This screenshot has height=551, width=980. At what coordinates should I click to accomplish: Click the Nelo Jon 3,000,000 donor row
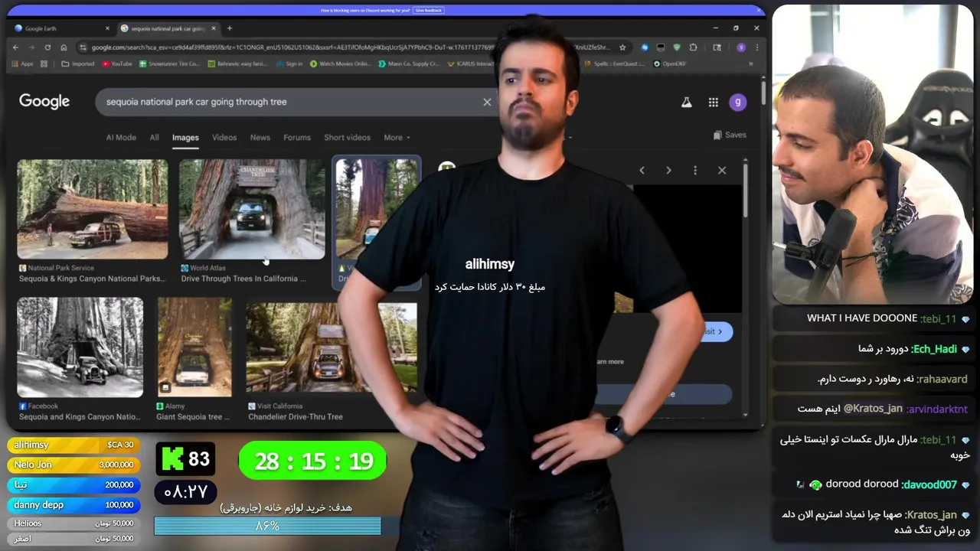pyautogui.click(x=74, y=465)
